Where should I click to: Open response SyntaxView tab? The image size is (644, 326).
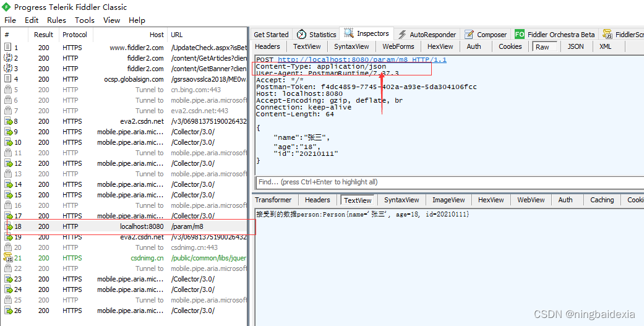[401, 200]
